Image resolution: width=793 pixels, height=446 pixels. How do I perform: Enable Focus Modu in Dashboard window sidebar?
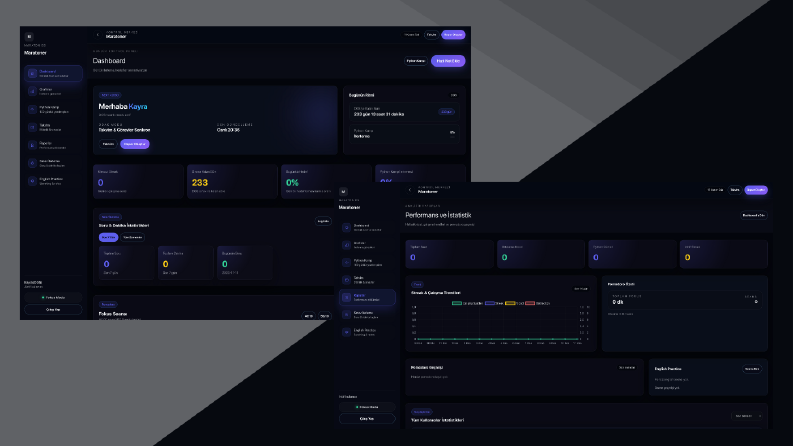click(53, 297)
